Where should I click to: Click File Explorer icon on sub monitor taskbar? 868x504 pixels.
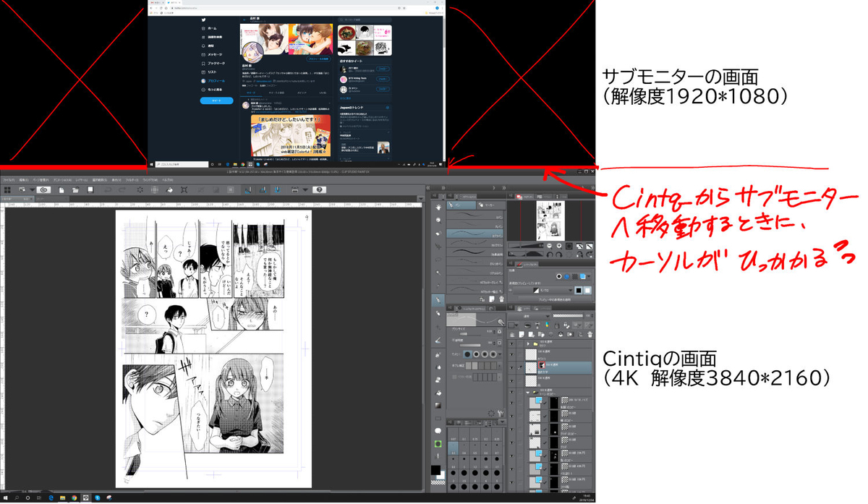pyautogui.click(x=235, y=164)
